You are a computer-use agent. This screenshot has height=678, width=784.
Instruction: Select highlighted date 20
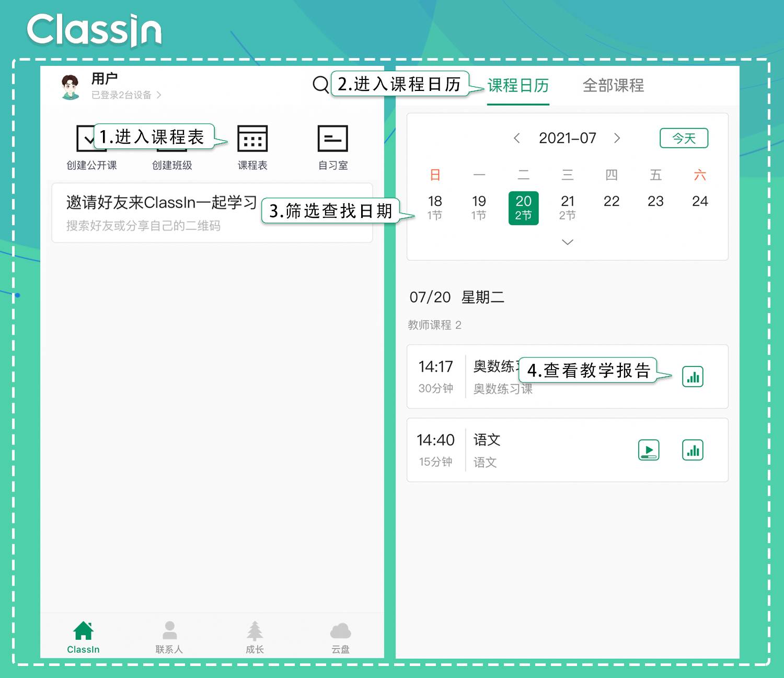click(x=523, y=208)
